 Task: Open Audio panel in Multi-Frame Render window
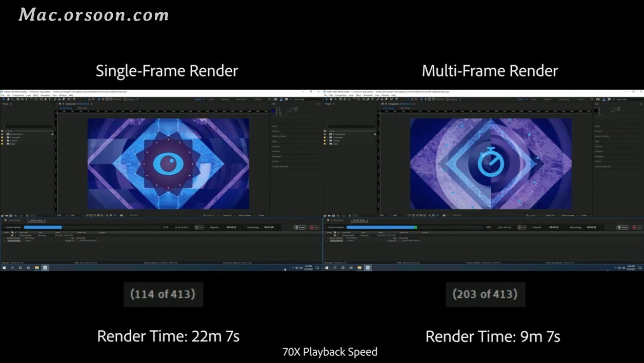click(x=597, y=126)
